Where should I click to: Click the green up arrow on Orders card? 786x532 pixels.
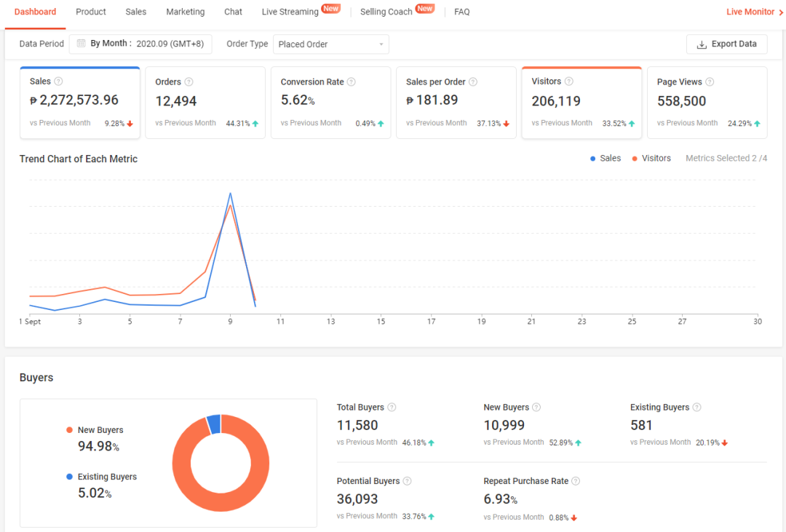[x=255, y=123]
